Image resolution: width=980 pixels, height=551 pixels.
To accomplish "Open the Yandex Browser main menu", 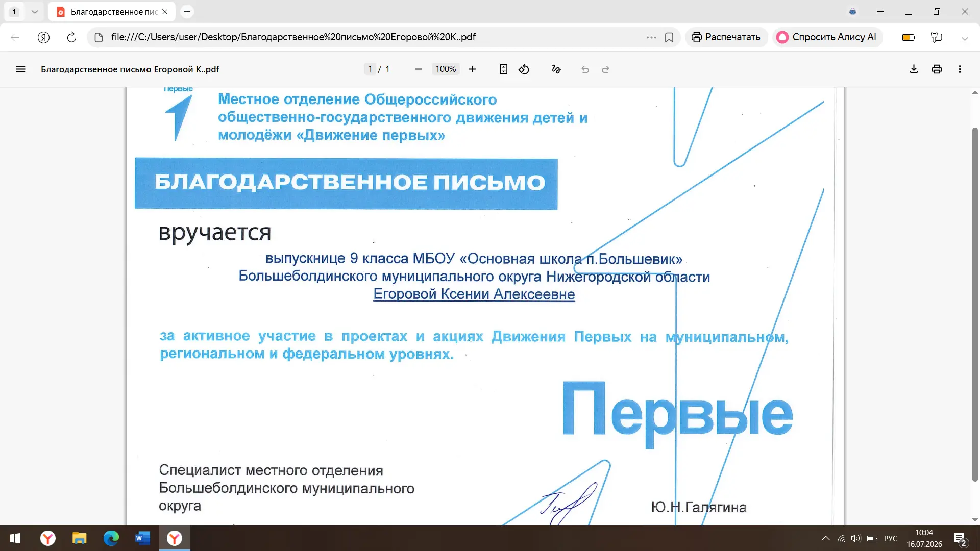I will (x=880, y=12).
